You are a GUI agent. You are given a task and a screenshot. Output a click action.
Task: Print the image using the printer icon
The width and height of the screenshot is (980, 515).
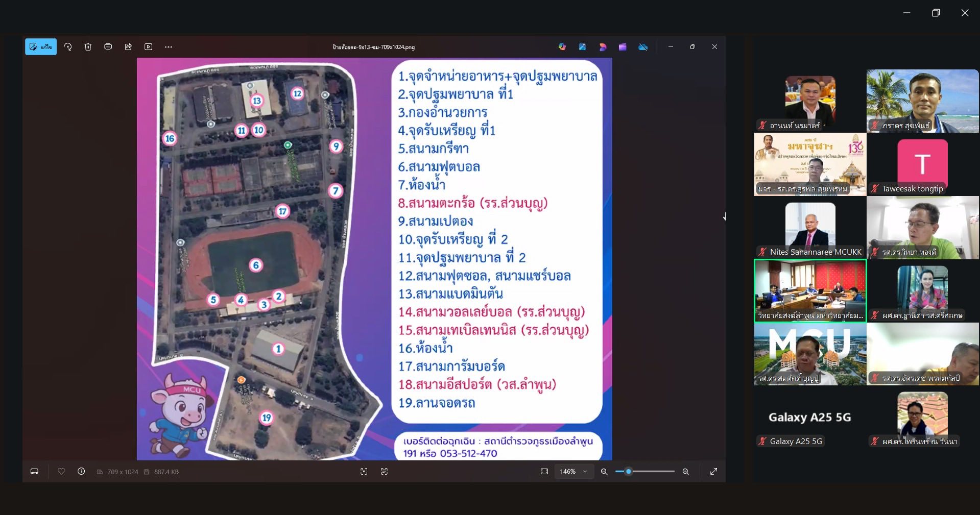pyautogui.click(x=108, y=47)
